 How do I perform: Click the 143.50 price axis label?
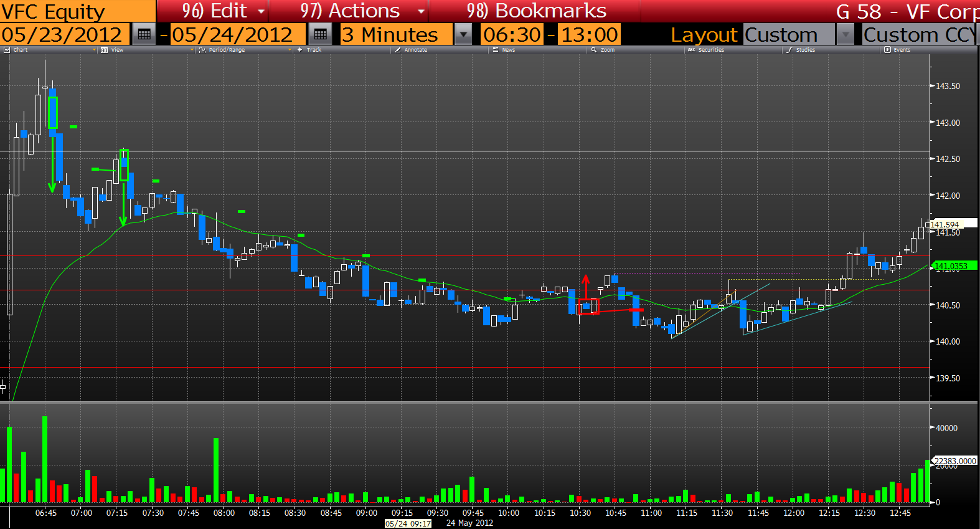tap(948, 86)
